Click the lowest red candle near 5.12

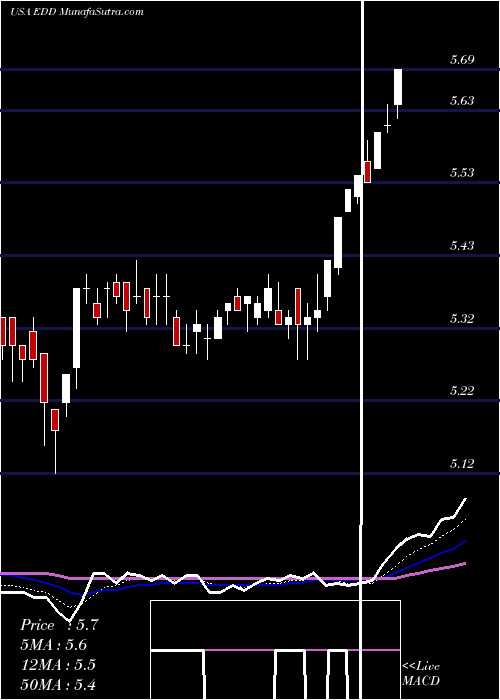click(55, 420)
